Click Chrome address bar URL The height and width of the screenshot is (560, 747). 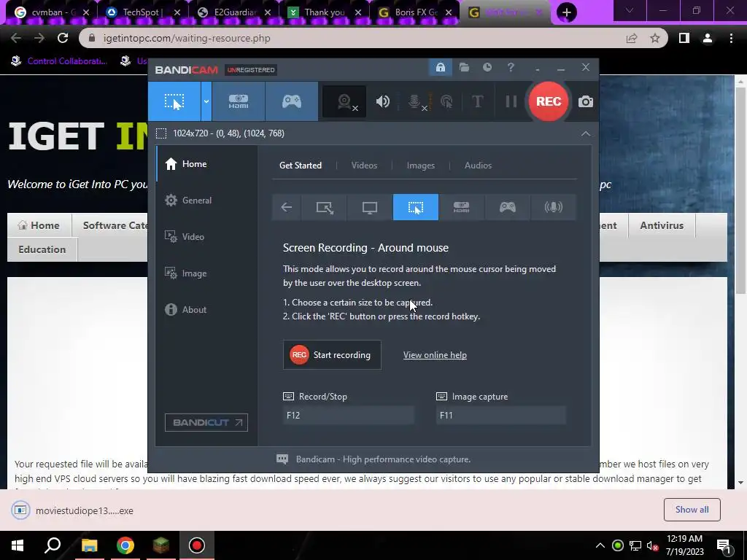coord(187,38)
